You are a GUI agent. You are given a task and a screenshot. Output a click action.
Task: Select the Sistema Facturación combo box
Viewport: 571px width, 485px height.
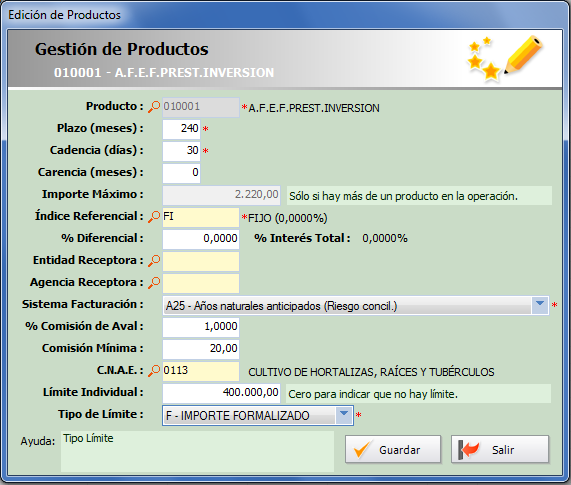pos(355,305)
